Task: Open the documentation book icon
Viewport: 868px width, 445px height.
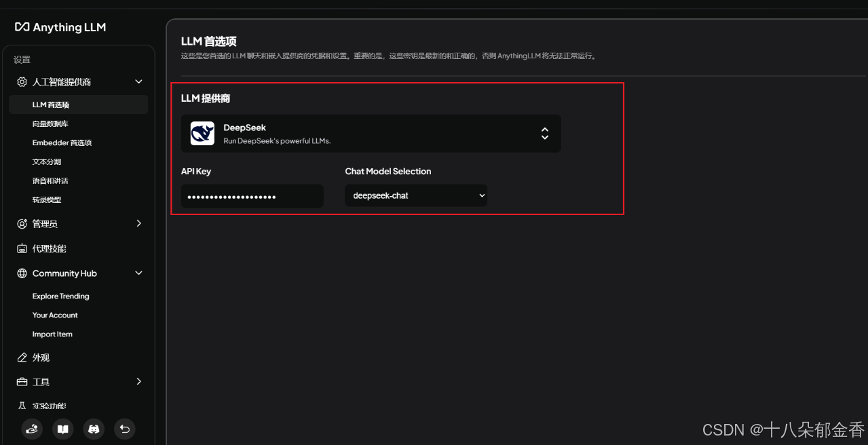Action: pos(62,429)
